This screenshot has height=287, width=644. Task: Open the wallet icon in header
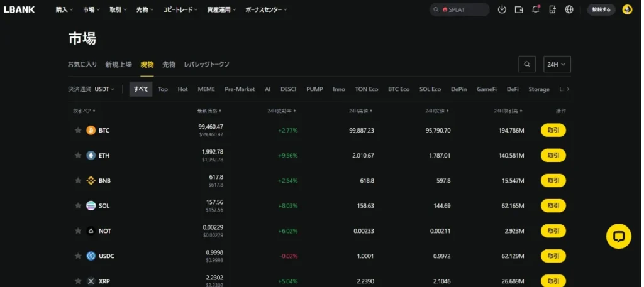tap(519, 9)
